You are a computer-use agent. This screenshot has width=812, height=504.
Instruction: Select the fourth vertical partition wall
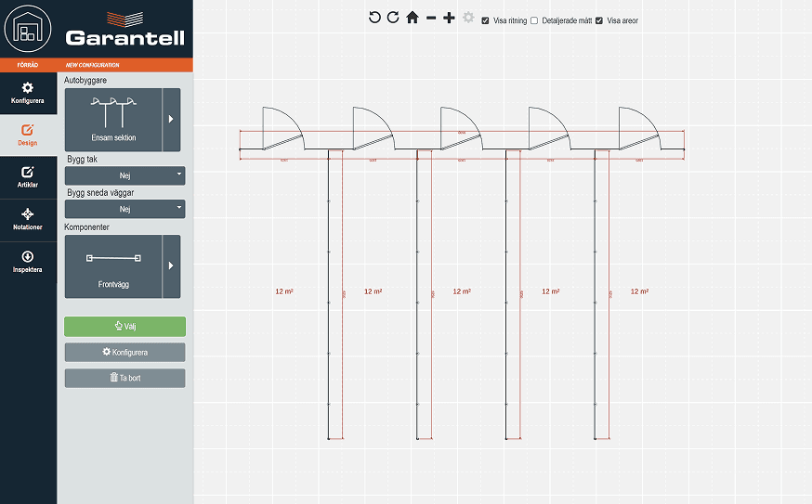pyautogui.click(x=595, y=294)
